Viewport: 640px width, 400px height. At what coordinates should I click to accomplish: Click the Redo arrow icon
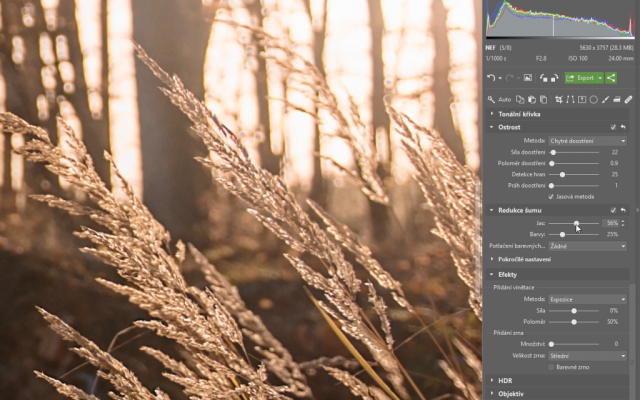[x=509, y=78]
